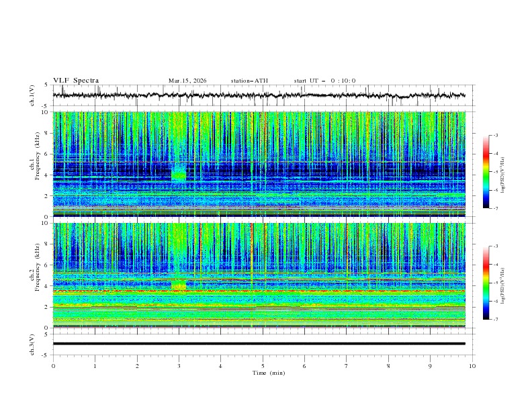Click time axis tick label "9"
The height and width of the screenshot is (411, 532).
click(x=430, y=366)
